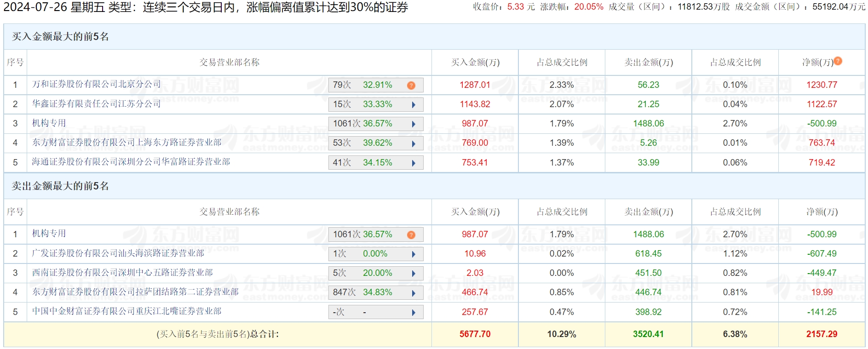Open 海通证券深圳分公司华富路营业部 link
The image size is (868, 349).
click(x=131, y=162)
